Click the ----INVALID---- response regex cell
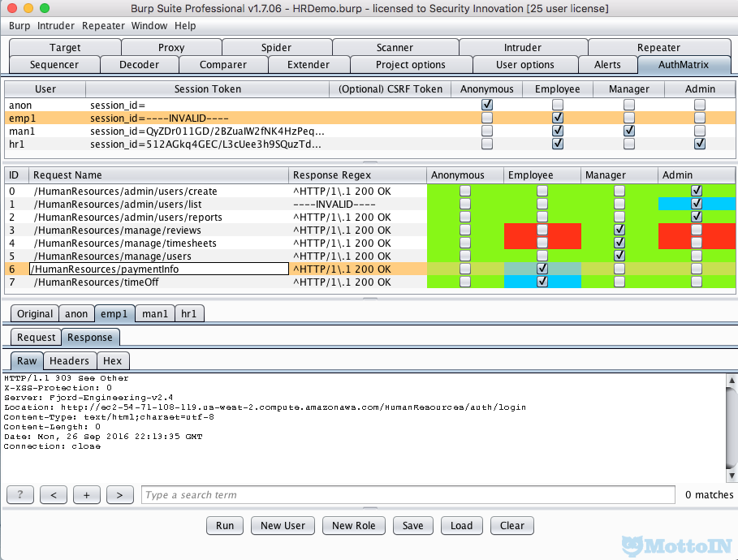The width and height of the screenshot is (738, 560). click(358, 204)
